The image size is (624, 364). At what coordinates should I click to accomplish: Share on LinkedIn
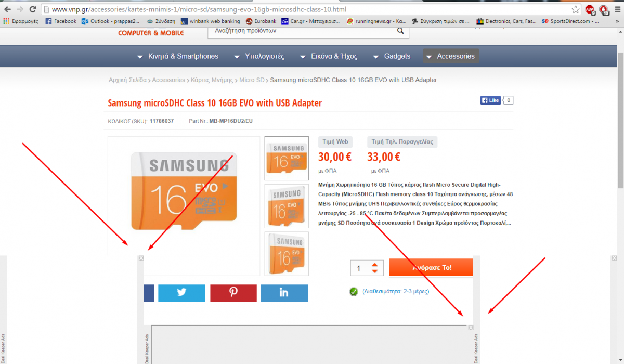click(284, 293)
